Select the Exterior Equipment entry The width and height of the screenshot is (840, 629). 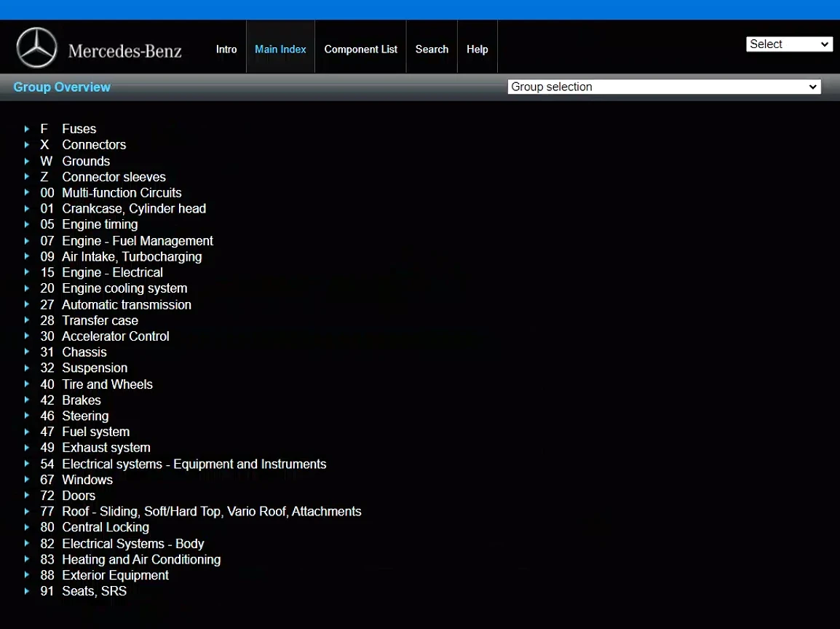tap(115, 575)
